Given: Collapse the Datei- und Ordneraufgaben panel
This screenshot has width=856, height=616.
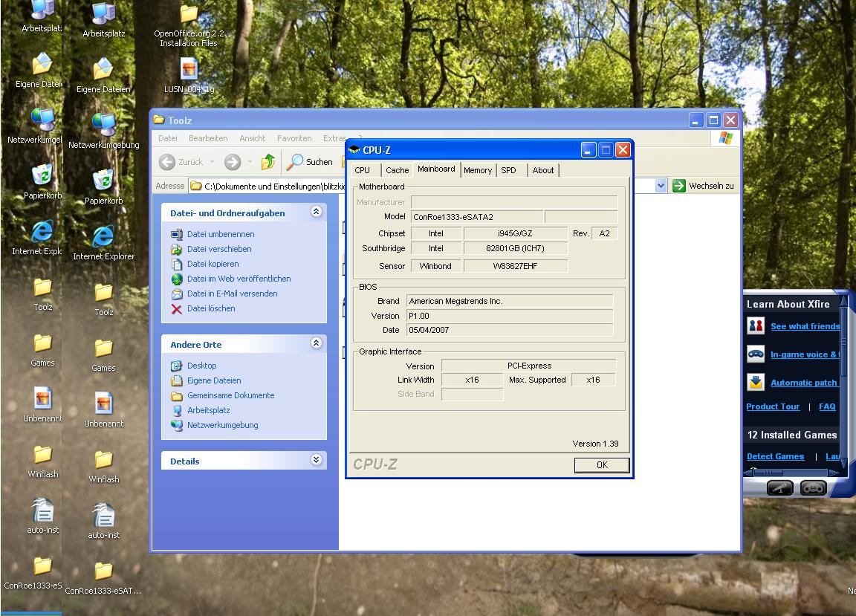Looking at the screenshot, I should (316, 212).
